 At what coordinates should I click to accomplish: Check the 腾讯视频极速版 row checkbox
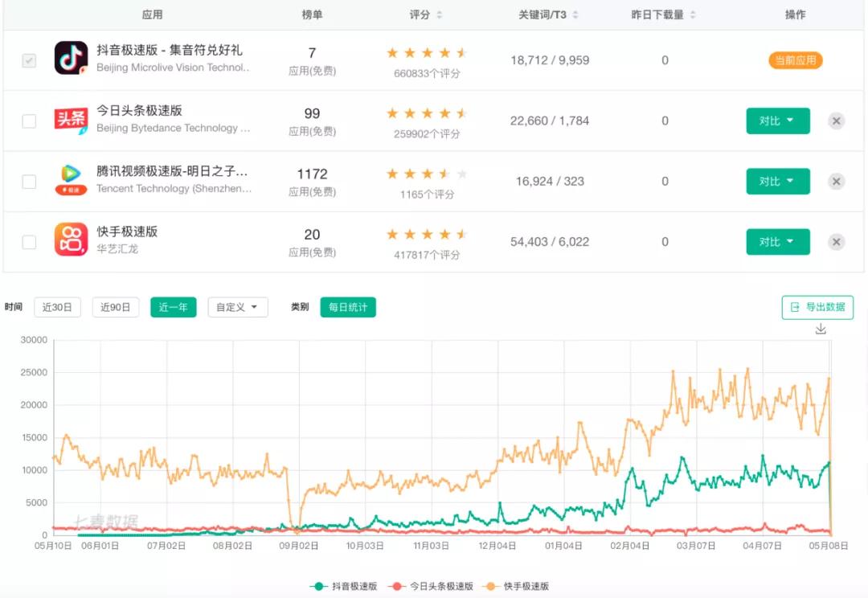[x=29, y=181]
